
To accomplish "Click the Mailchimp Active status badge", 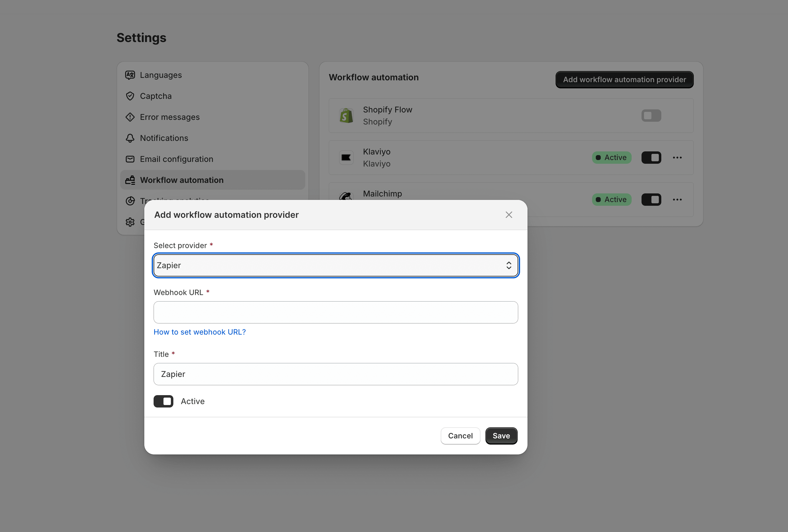I will tap(612, 200).
